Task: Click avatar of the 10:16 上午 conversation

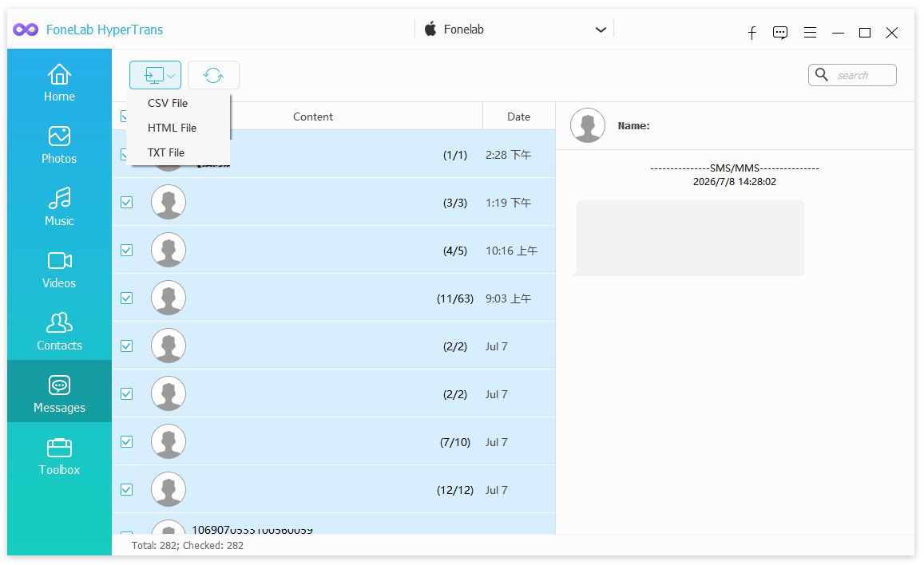Action: 169,250
